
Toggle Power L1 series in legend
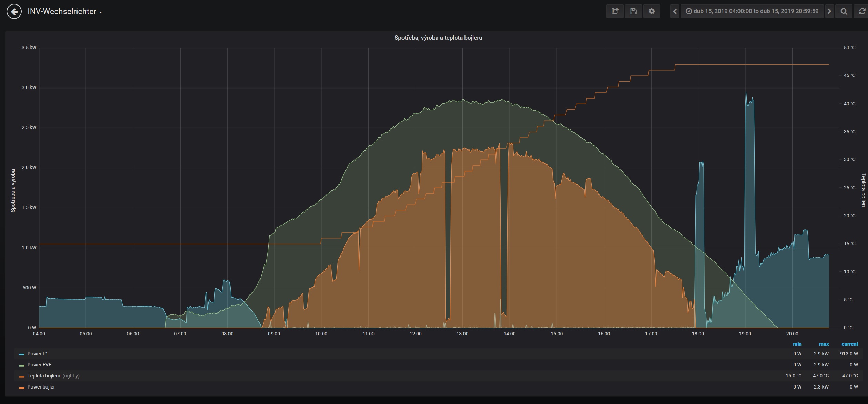point(38,354)
